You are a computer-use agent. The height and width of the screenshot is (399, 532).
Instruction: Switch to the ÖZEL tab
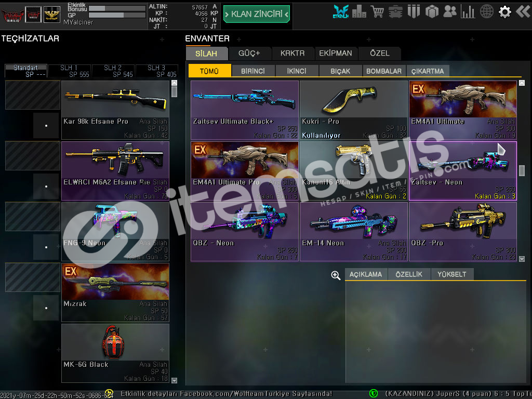point(380,54)
